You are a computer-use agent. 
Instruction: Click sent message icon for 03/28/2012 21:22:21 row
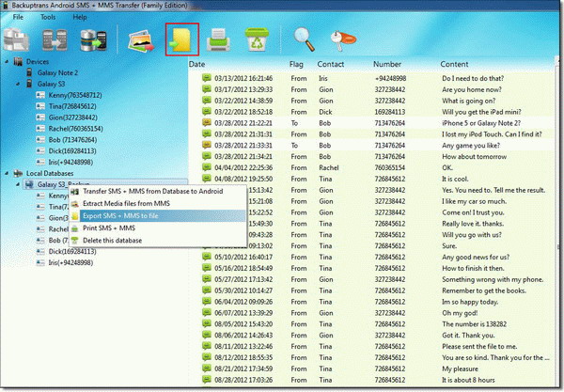[207, 122]
